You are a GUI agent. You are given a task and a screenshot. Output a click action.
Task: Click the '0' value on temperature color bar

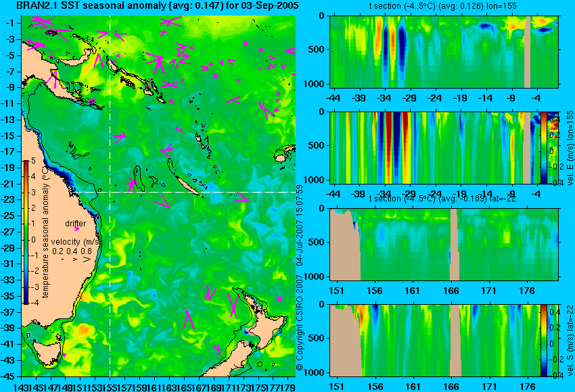(x=33, y=240)
